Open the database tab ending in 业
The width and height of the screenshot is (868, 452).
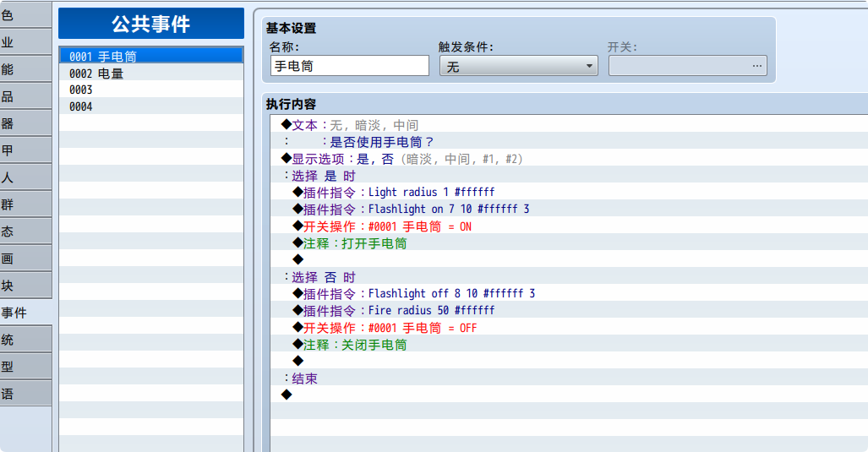[25, 42]
